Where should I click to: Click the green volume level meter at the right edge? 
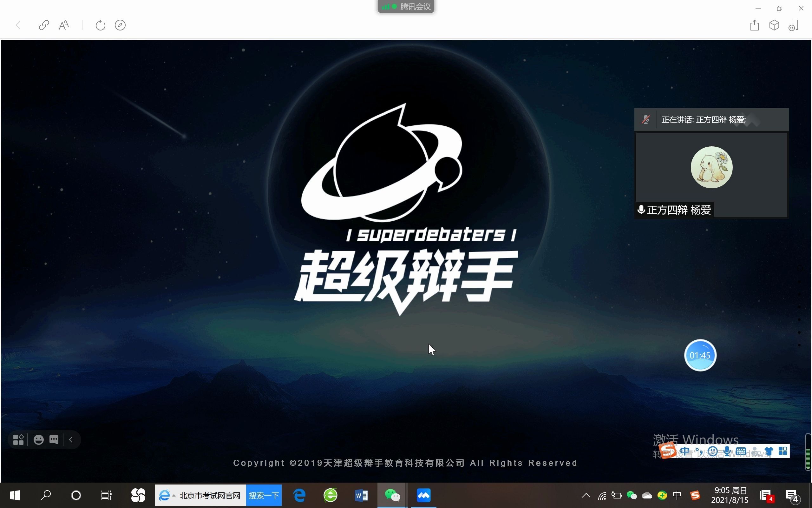[808, 452]
